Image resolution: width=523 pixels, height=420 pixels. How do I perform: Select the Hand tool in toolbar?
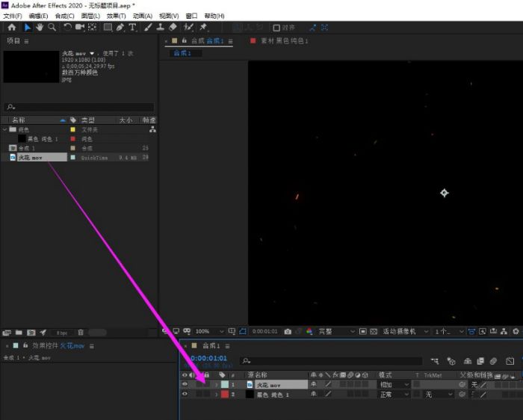pos(40,27)
